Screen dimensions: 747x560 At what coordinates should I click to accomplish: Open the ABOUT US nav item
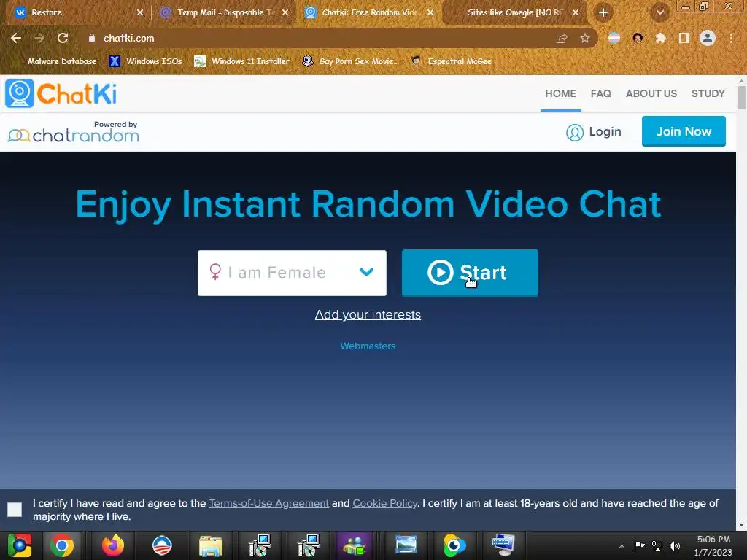pos(651,93)
